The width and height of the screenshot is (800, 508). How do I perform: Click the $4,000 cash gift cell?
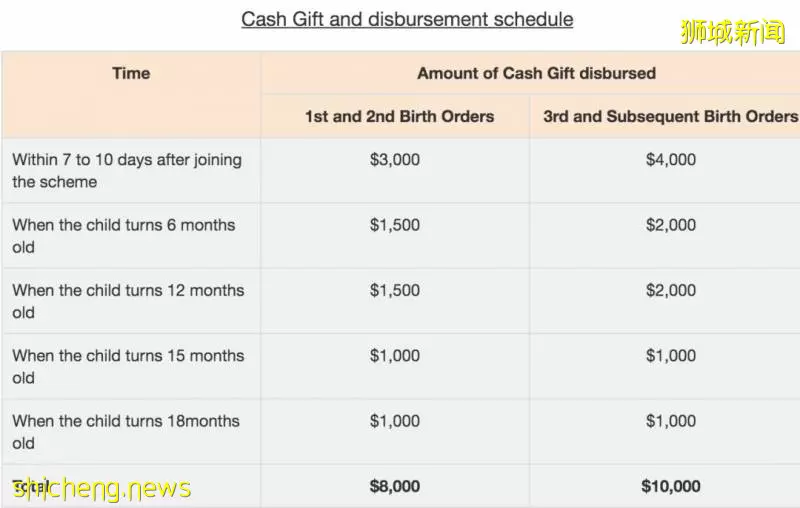click(671, 160)
